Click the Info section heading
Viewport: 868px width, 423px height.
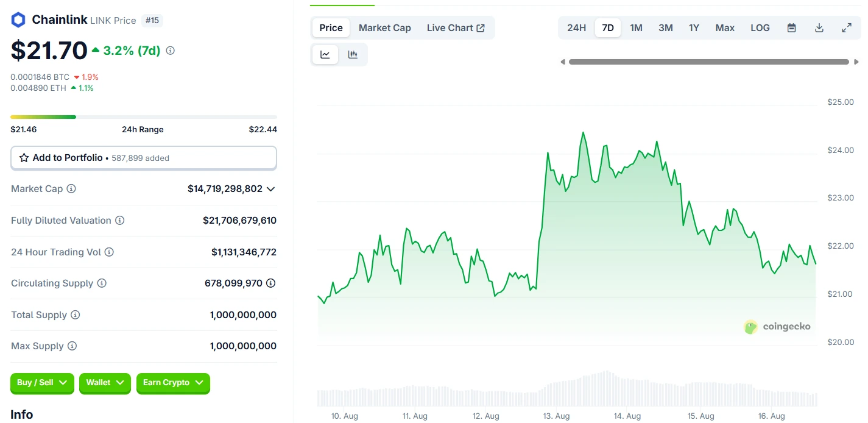click(22, 414)
